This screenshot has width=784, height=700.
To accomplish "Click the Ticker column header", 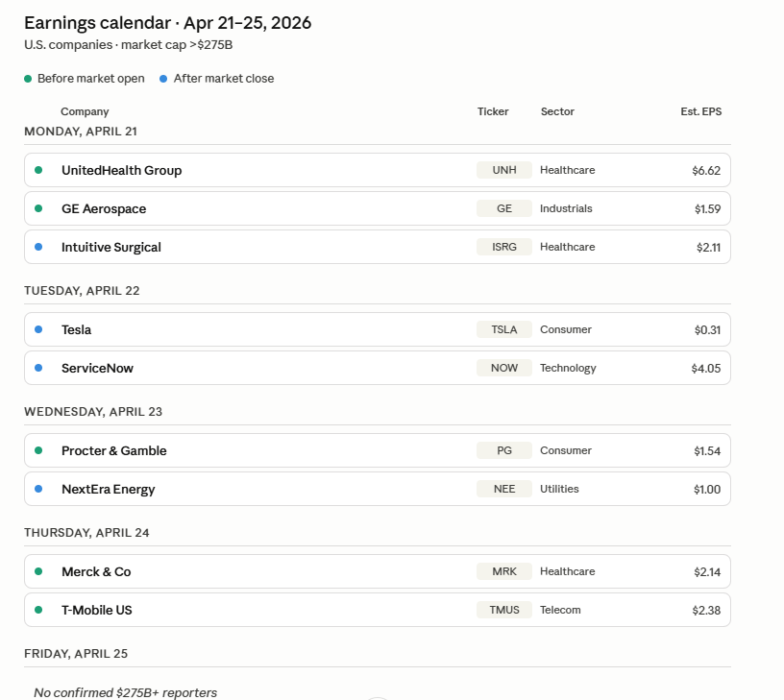I will click(x=493, y=111).
